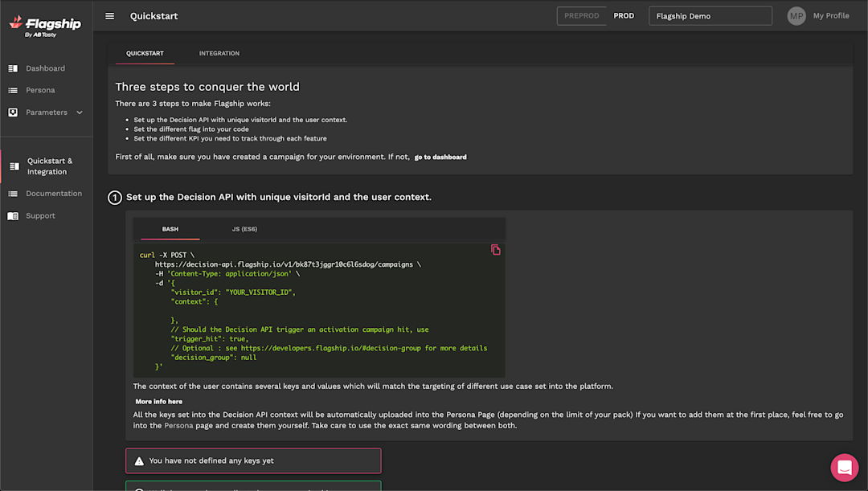The width and height of the screenshot is (868, 491).
Task: Click the More info here link
Action: pos(159,402)
